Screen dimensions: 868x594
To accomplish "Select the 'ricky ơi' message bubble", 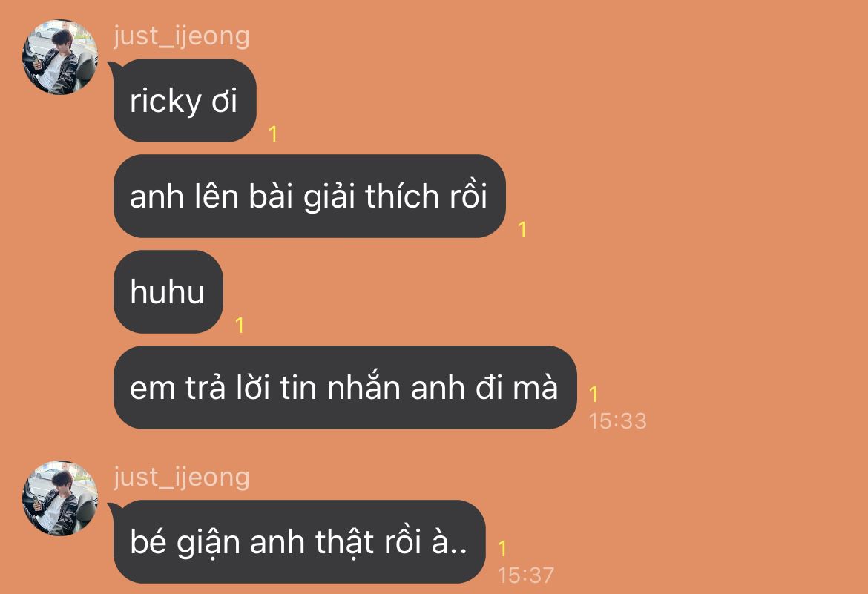I will 185,100.
